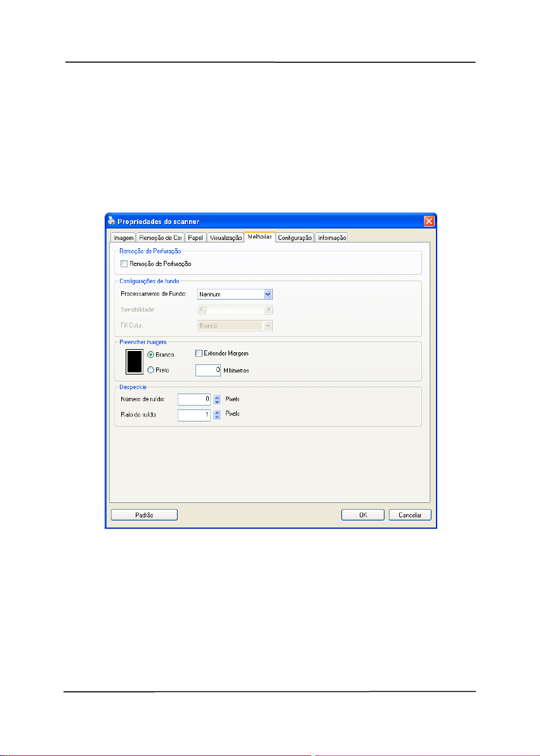
Task: Click Sensibilidade slider right arrow
Action: 268,310
